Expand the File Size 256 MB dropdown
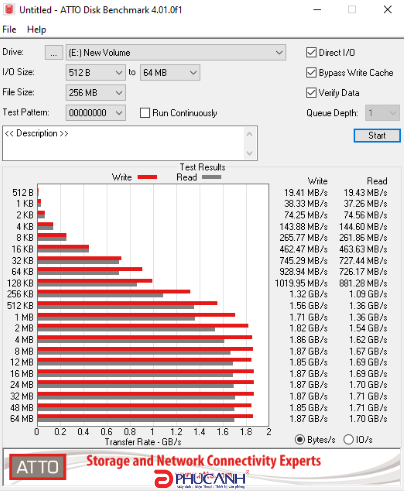The height and width of the screenshot is (491, 404). (x=96, y=93)
